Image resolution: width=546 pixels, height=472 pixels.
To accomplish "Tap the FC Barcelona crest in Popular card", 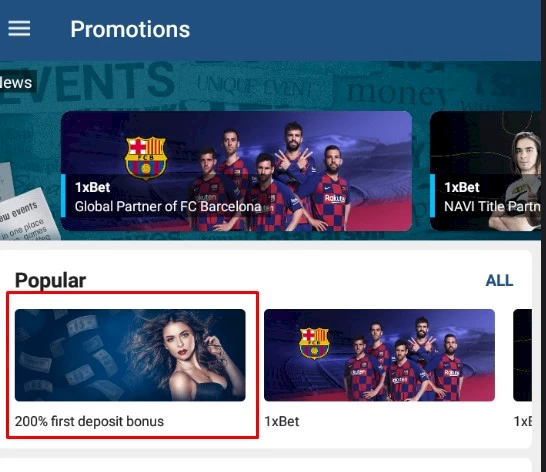I will tap(314, 343).
